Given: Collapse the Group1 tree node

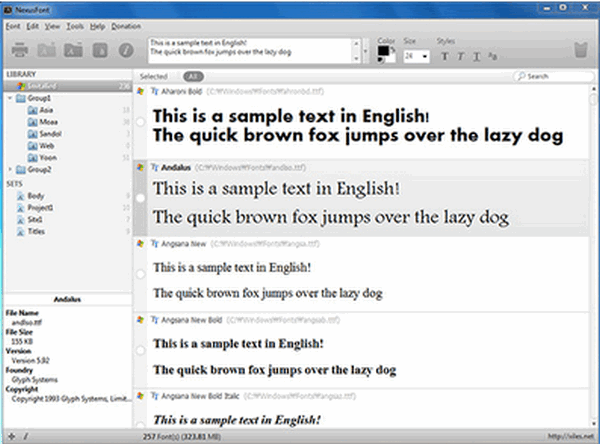Looking at the screenshot, I should pos(8,100).
